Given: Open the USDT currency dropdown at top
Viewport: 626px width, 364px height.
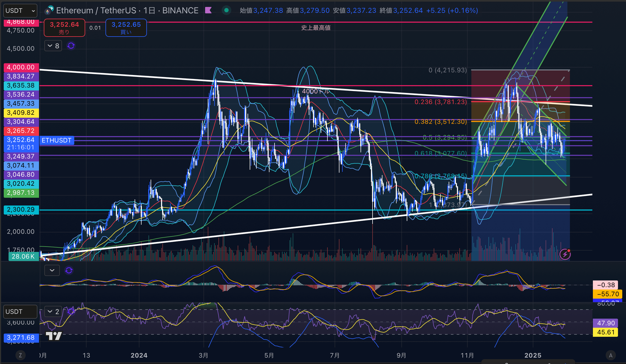Looking at the screenshot, I should (x=20, y=11).
